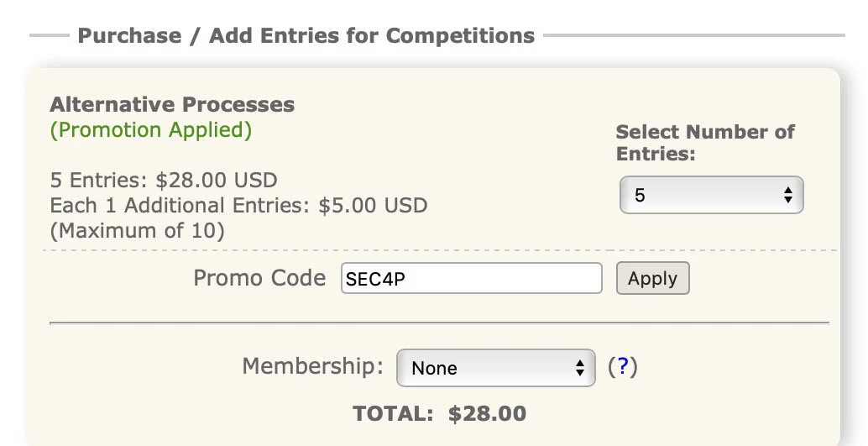The width and height of the screenshot is (868, 446).
Task: Click the Membership label text
Action: point(312,366)
